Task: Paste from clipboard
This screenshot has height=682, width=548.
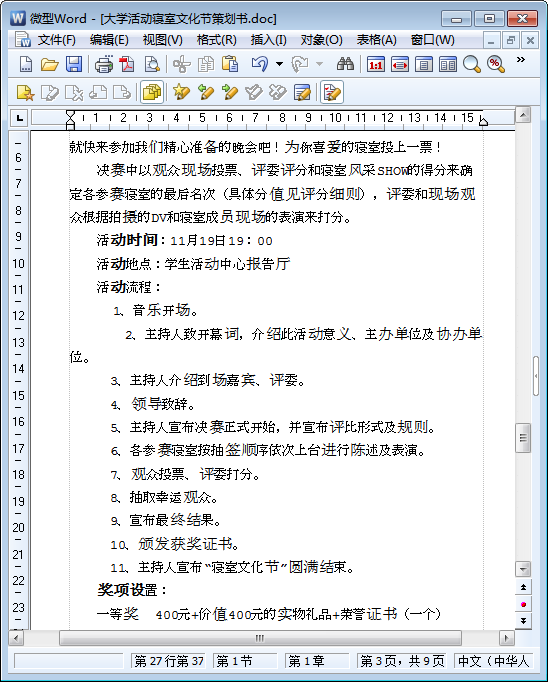Action: (230, 65)
